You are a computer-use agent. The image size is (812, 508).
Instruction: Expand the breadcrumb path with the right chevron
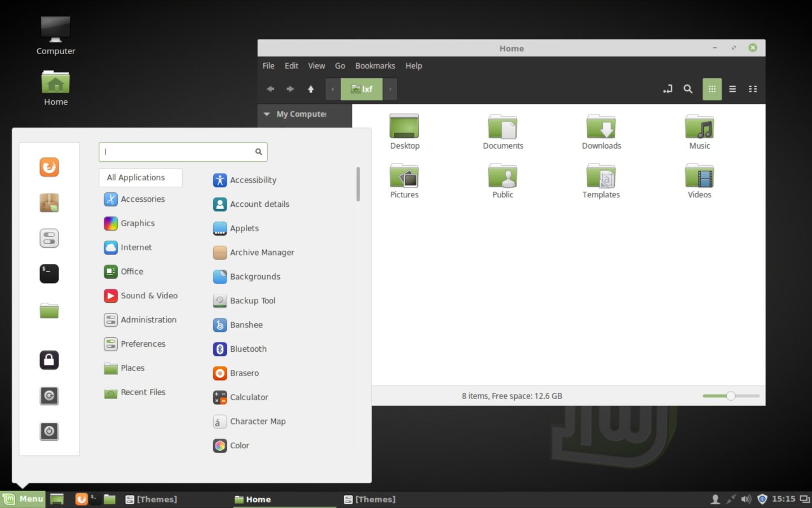390,89
